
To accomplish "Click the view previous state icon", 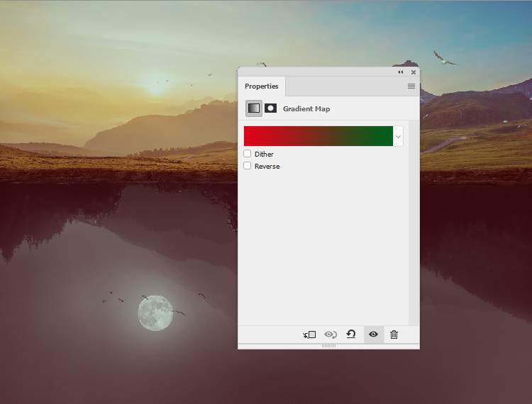I will coord(330,335).
